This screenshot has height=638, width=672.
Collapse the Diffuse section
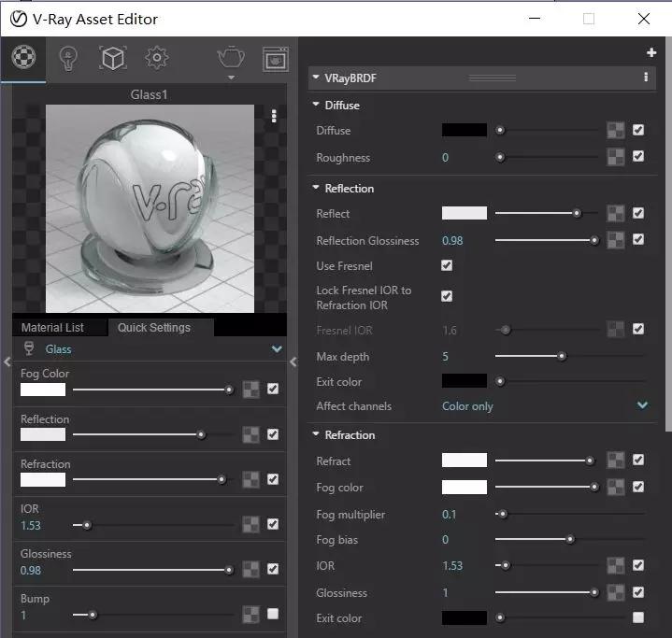[316, 104]
